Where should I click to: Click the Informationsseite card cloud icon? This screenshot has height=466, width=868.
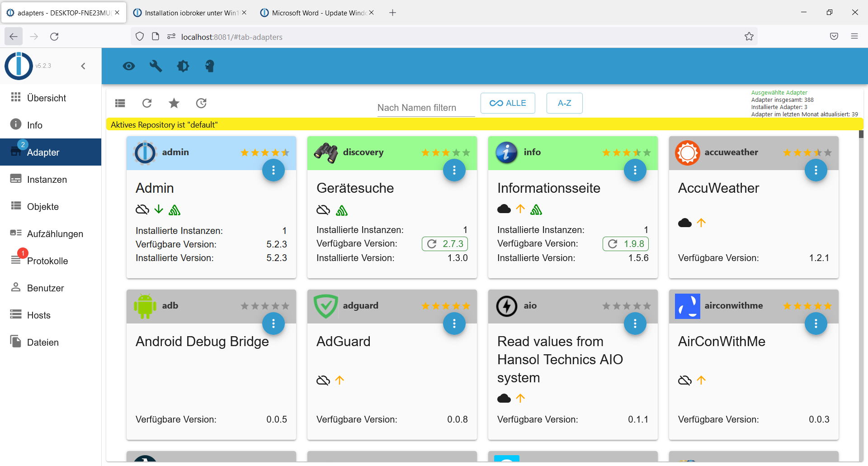[504, 209]
